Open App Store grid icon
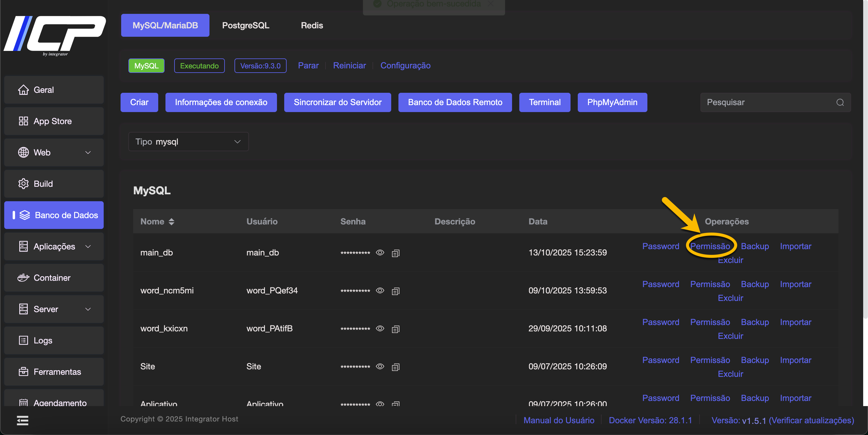This screenshot has width=868, height=435. coord(23,121)
